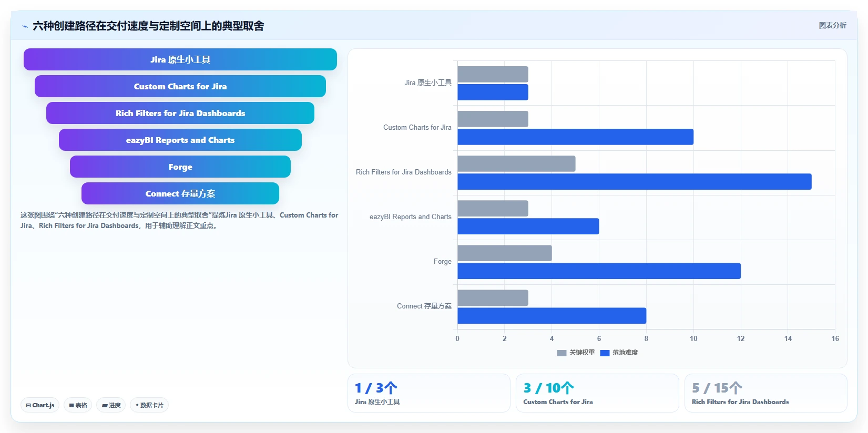Click the chart axis label 'eazyBI Reports and Charts'
The height and width of the screenshot is (433, 868).
tap(411, 217)
